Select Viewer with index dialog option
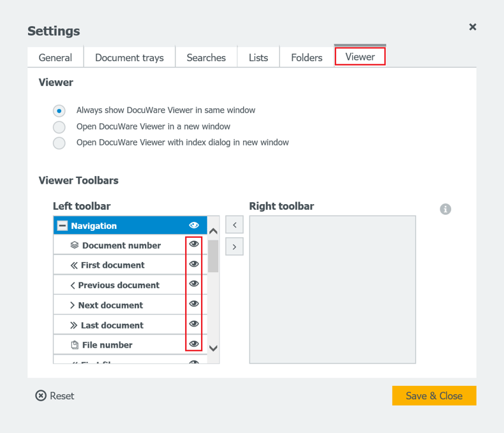This screenshot has width=504, height=433. pos(59,143)
